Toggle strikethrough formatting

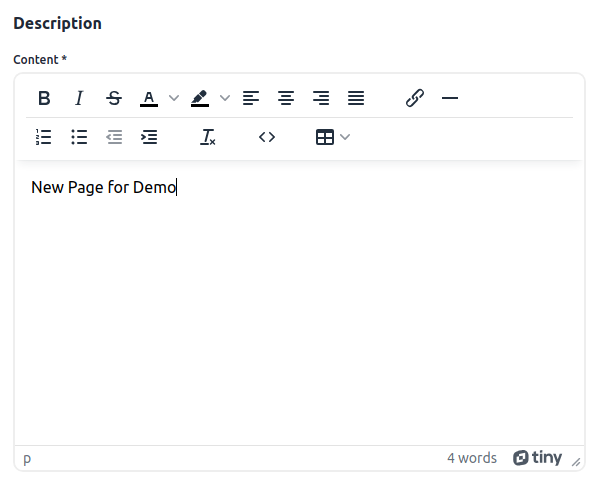point(114,98)
